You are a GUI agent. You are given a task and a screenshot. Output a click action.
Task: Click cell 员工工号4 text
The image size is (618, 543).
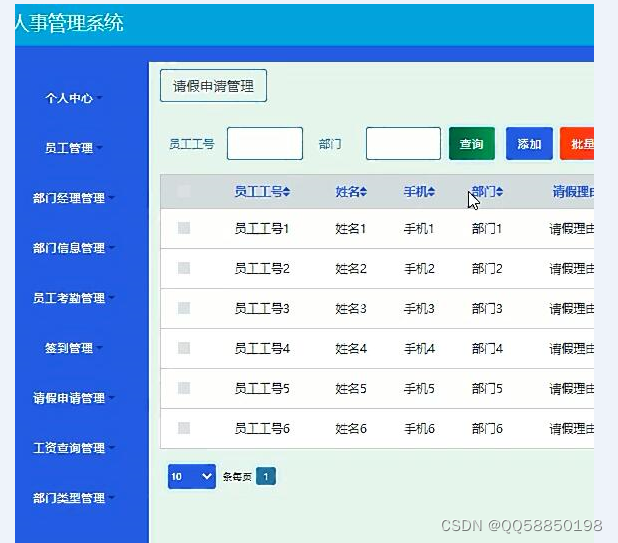(x=262, y=349)
